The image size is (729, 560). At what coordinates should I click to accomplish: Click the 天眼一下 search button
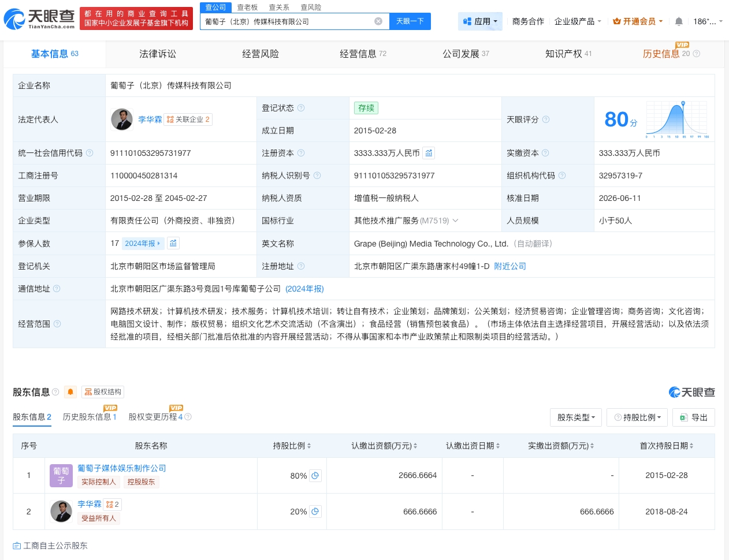pyautogui.click(x=410, y=21)
